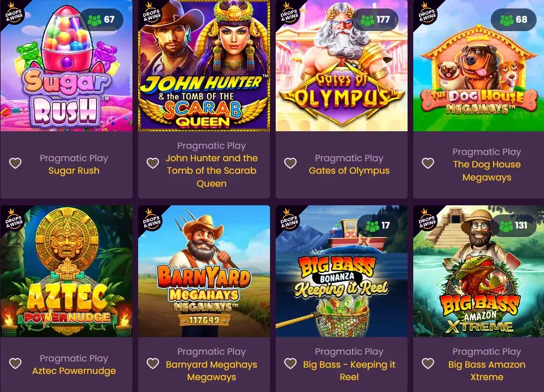Image resolution: width=544 pixels, height=392 pixels.
Task: Toggle heart for John Hunter Scarab Queen
Action: [x=153, y=163]
